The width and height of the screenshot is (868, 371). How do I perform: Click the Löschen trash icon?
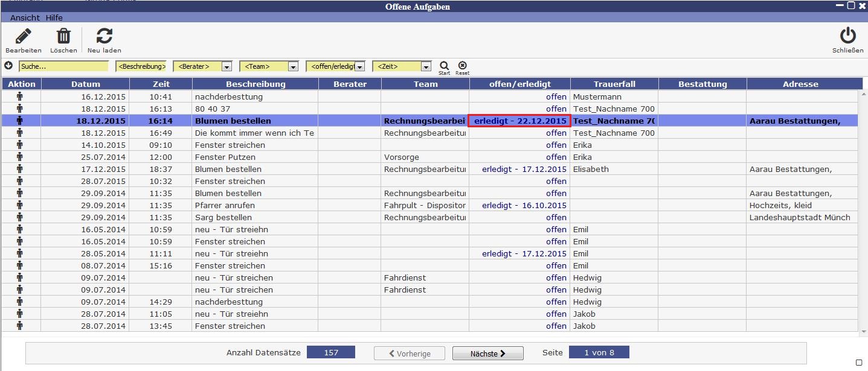[x=63, y=37]
